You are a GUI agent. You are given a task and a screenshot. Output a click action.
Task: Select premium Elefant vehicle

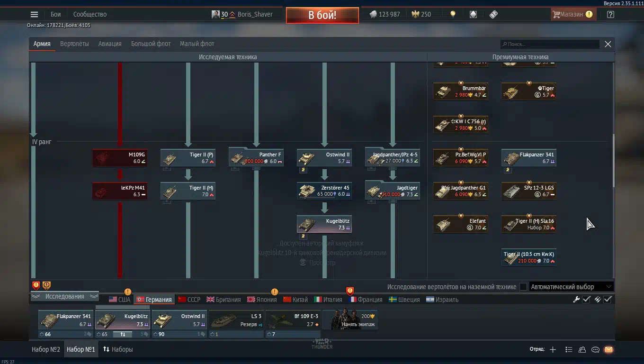click(461, 224)
